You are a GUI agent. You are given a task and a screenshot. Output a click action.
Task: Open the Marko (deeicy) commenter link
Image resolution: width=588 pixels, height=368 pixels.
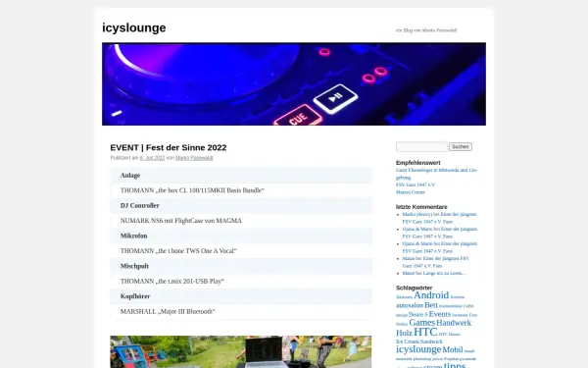click(417, 214)
